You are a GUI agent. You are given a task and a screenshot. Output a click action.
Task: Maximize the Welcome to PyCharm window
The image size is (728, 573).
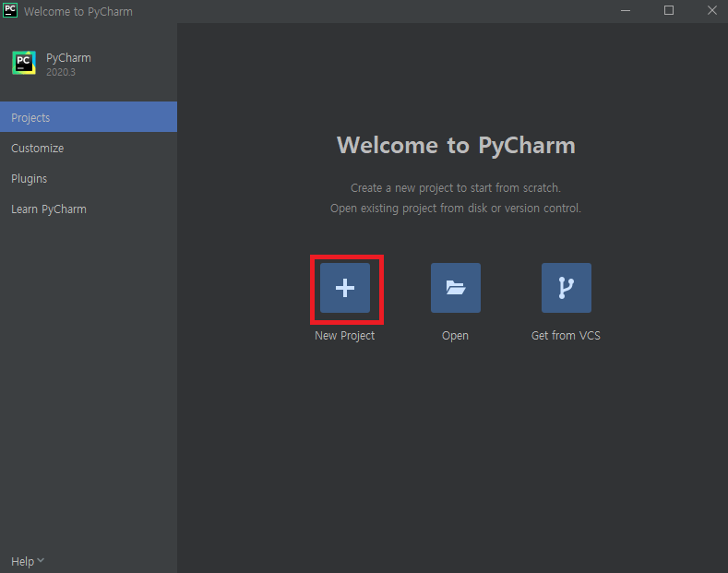coord(669,11)
